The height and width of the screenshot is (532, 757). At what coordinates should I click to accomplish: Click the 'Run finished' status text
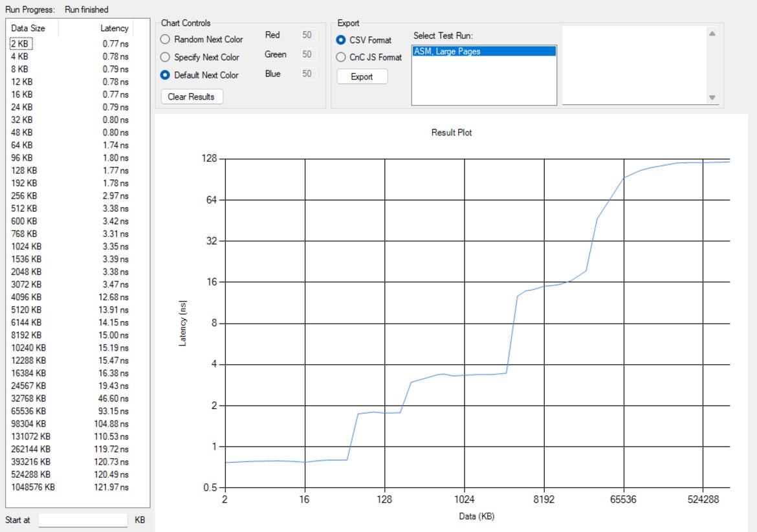(87, 10)
